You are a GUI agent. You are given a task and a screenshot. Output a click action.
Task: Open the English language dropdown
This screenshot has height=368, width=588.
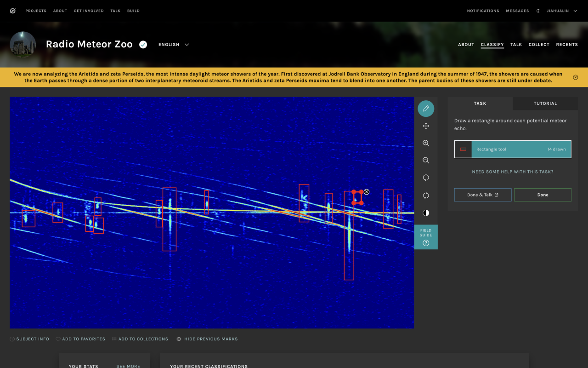coord(174,45)
